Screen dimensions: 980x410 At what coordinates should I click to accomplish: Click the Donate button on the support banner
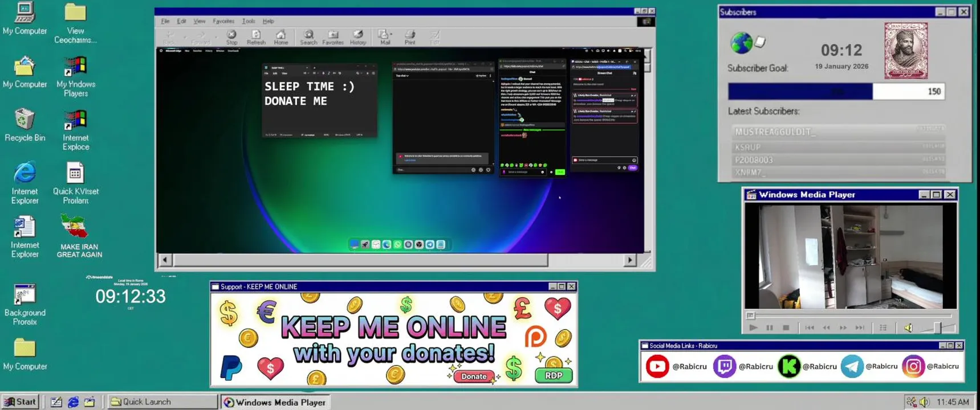474,376
